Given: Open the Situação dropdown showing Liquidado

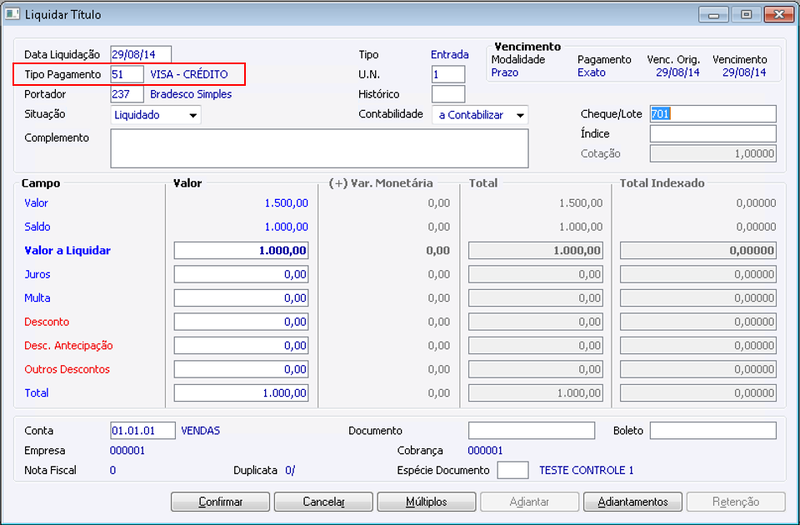Looking at the screenshot, I should (156, 115).
